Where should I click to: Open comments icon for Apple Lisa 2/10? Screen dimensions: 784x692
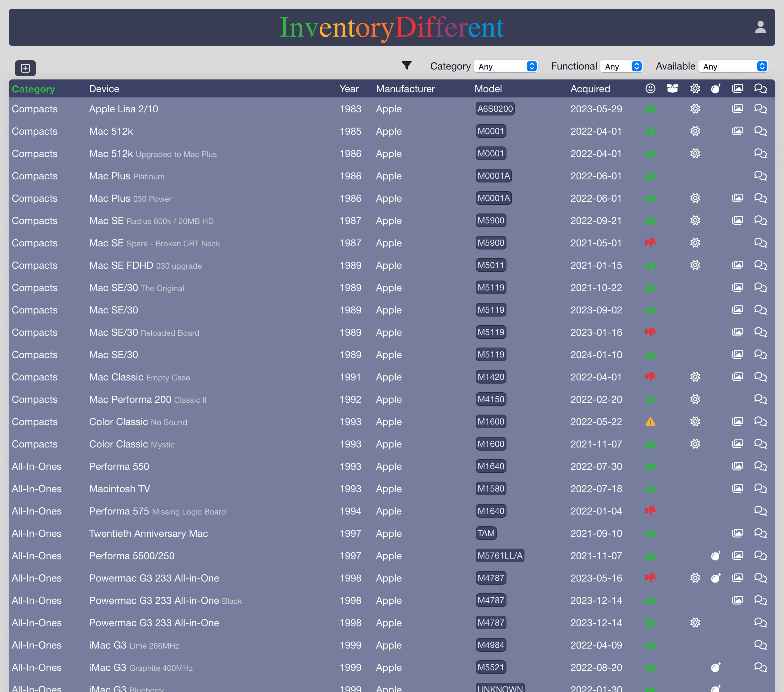pos(760,109)
